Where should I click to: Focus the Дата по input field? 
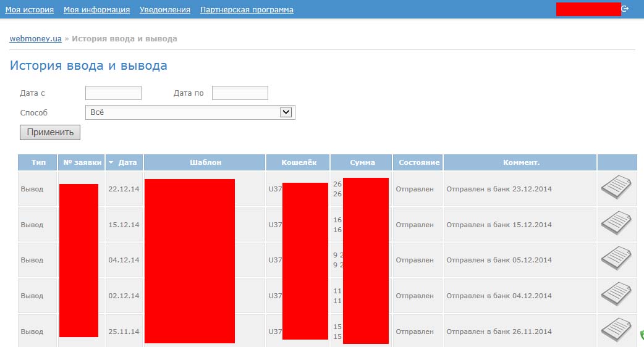[x=240, y=93]
